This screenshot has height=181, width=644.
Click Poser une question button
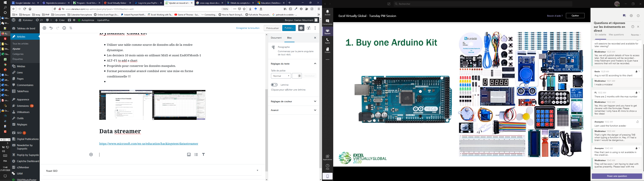pyautogui.click(x=617, y=176)
